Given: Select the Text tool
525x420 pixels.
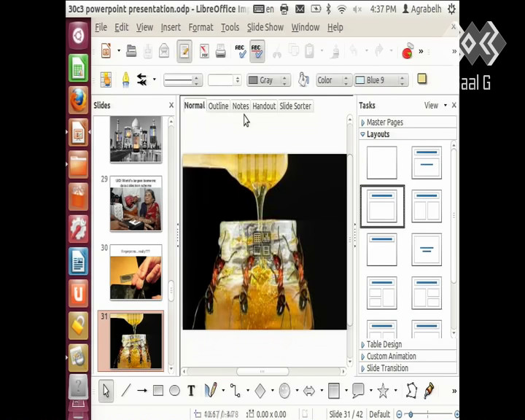Looking at the screenshot, I should point(191,391).
